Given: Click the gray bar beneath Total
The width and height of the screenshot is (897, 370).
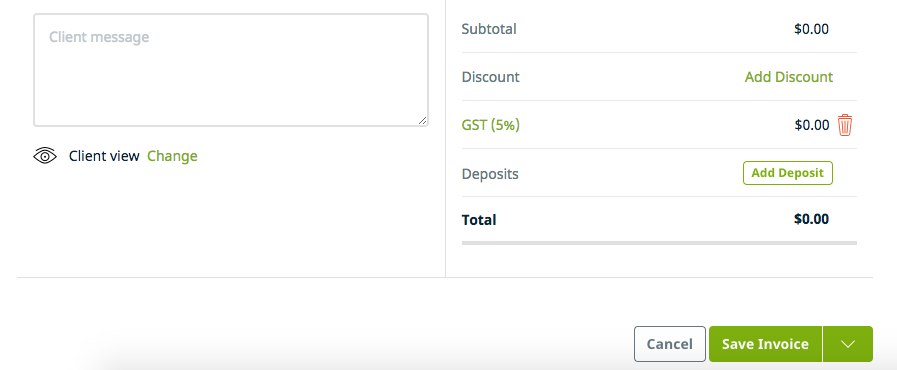Looking at the screenshot, I should 659,243.
